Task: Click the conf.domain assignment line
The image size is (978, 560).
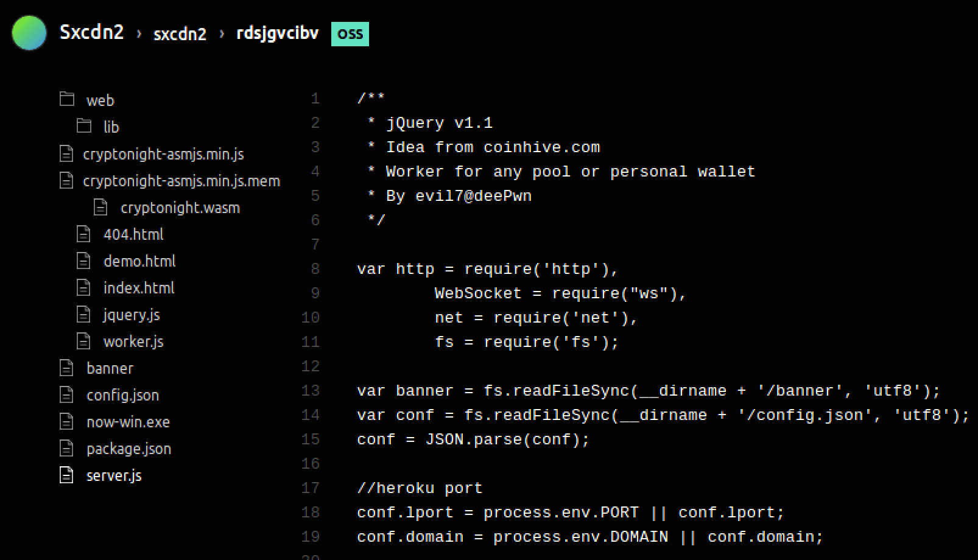Action: click(590, 537)
